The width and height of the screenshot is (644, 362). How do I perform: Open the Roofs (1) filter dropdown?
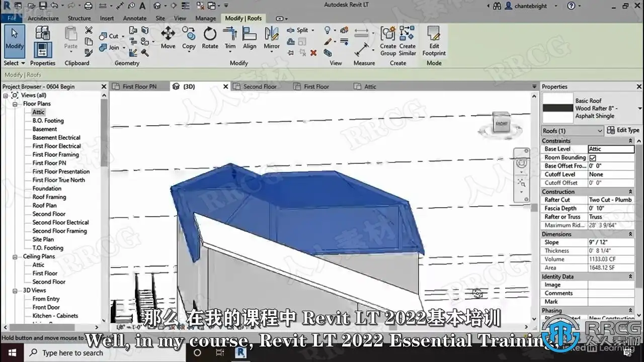tap(573, 131)
